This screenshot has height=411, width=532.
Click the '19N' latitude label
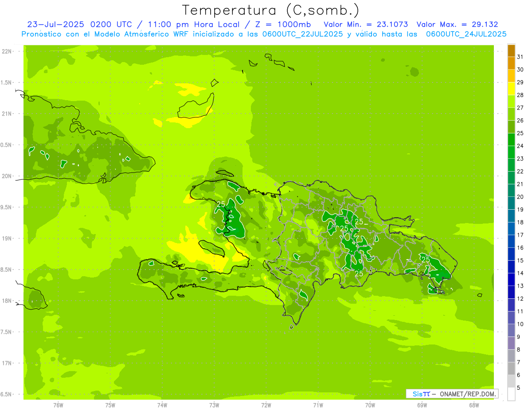point(6,238)
